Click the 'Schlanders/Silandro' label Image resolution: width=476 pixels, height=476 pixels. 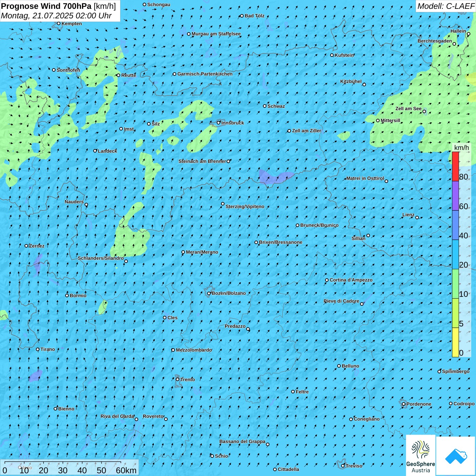click(x=101, y=258)
